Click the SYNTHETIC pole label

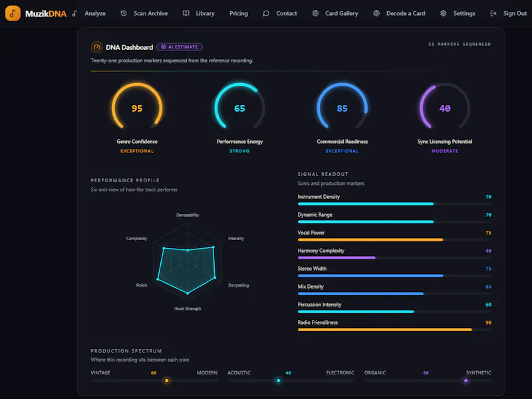point(478,373)
